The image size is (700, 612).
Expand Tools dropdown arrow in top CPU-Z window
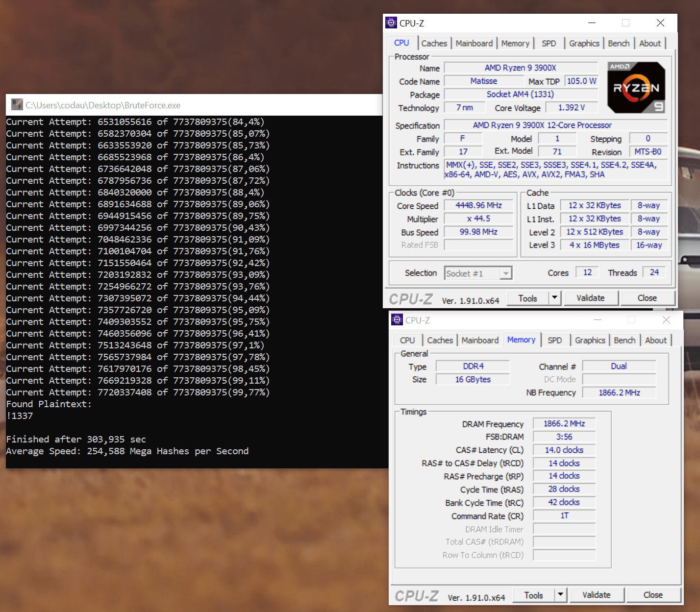click(554, 297)
